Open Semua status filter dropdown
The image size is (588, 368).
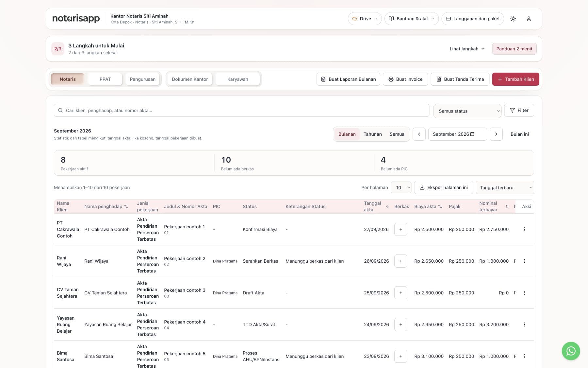(x=467, y=111)
